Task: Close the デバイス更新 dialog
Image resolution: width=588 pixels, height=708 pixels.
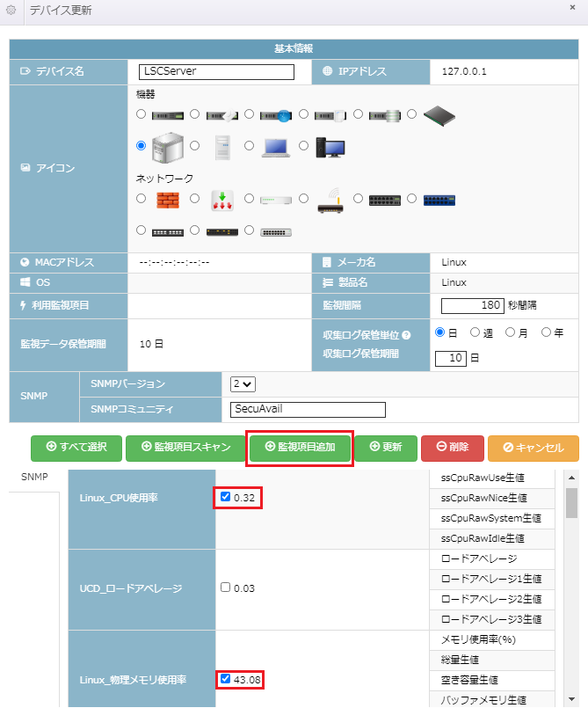Action: 572,7
